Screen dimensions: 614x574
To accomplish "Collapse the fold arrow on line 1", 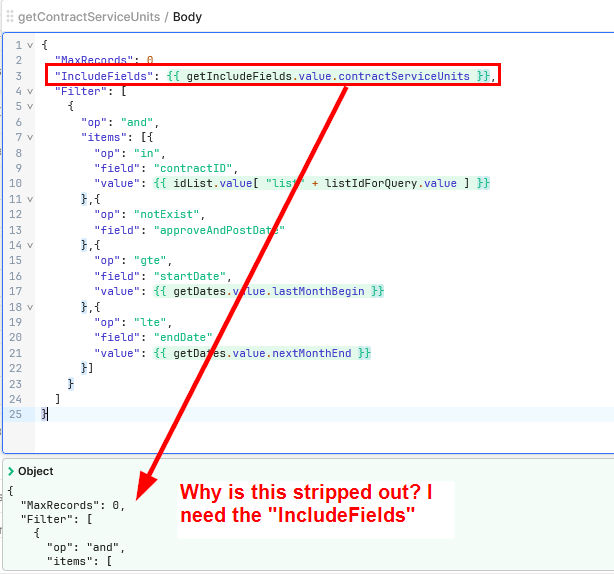I will [30, 45].
